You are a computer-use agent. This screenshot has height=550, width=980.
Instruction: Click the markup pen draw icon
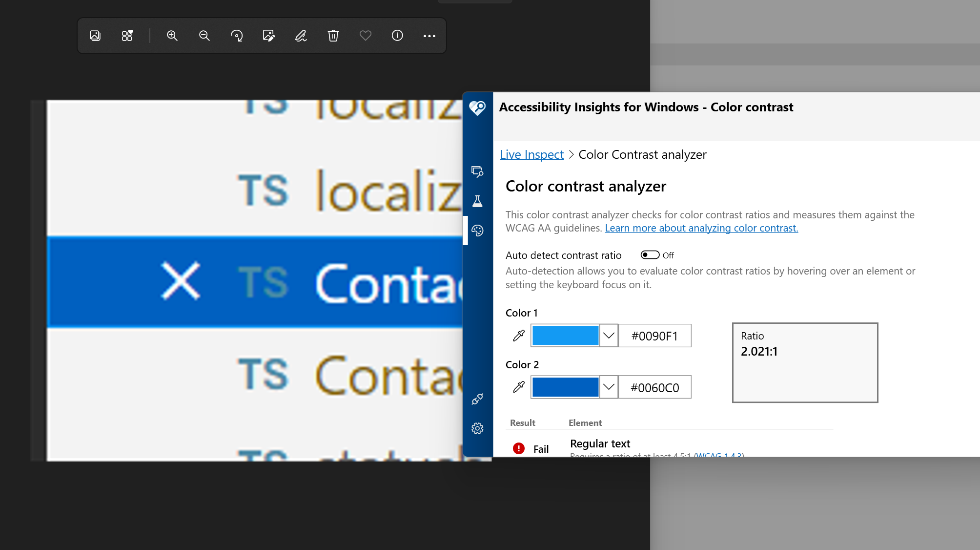click(301, 36)
